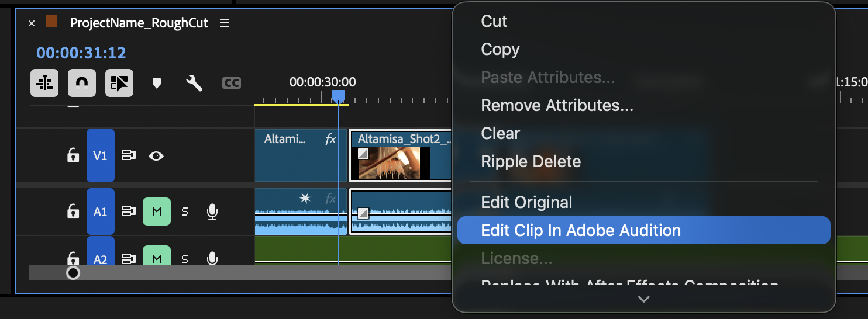Open ProjectName_RoughCut panel menu

click(225, 23)
